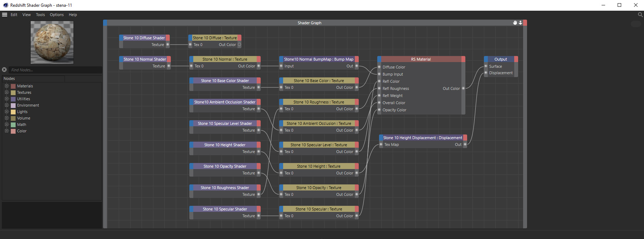Click red corner of Stone 10 Diffuse Shader node
Screen dimensions: 644x239
(168, 38)
